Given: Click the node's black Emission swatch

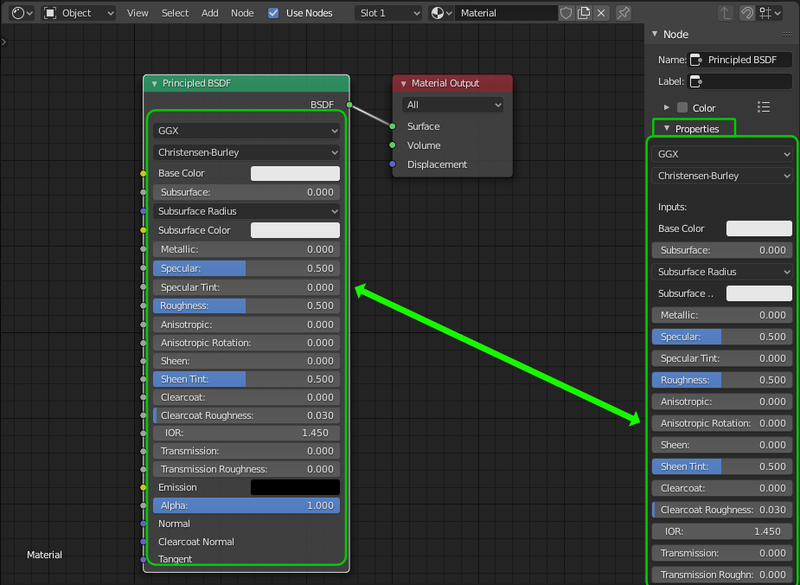Looking at the screenshot, I should pyautogui.click(x=295, y=487).
